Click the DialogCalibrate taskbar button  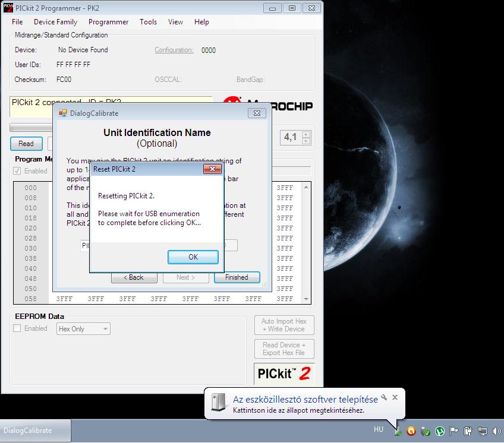35,431
